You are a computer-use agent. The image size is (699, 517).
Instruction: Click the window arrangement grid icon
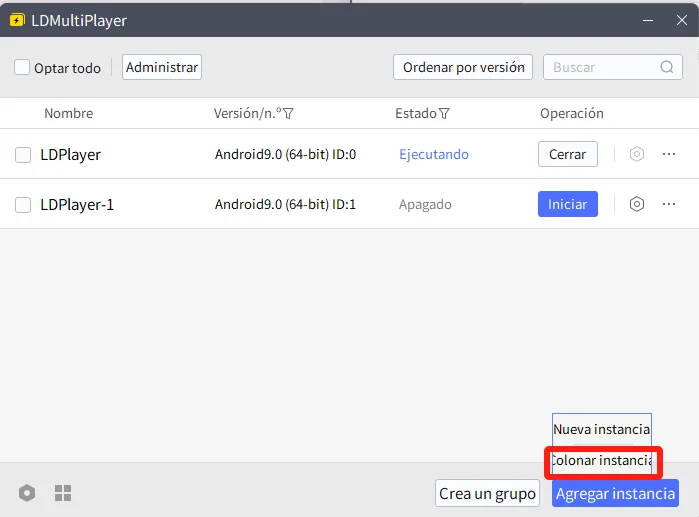[63, 493]
